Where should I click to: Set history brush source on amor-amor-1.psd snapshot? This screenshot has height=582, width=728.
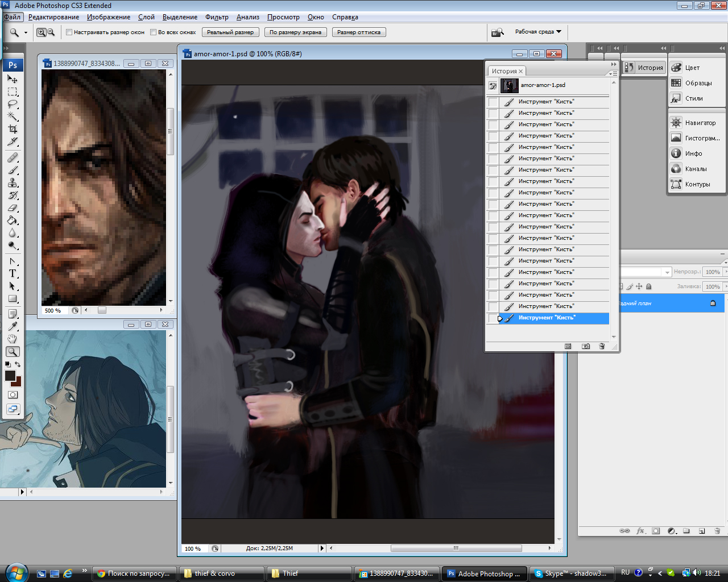tap(493, 86)
